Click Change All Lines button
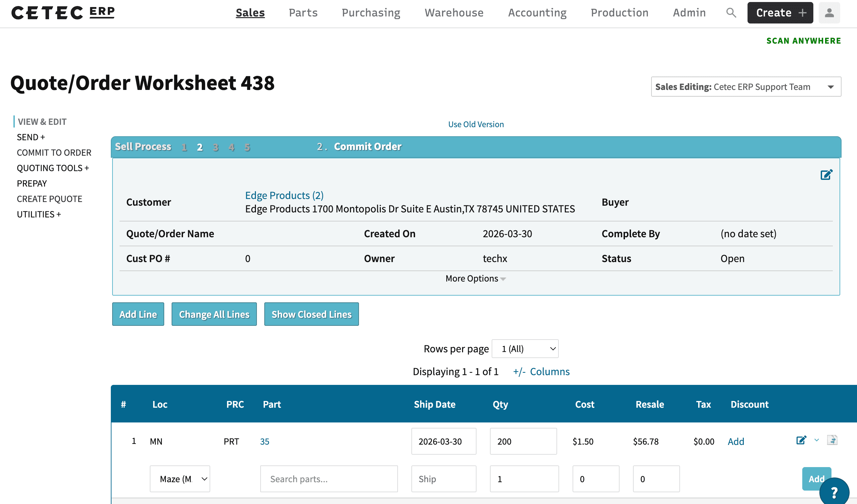The image size is (857, 504). click(214, 314)
